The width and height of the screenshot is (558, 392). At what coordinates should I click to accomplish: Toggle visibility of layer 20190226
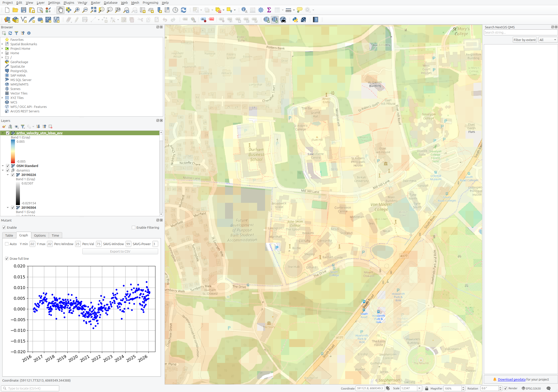13,175
